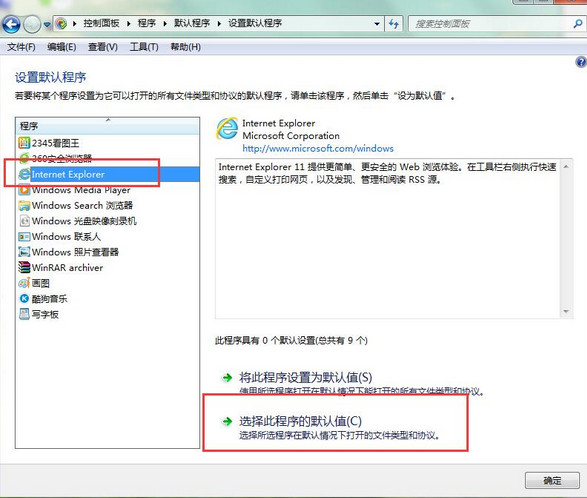This screenshot has width=587, height=498.
Task: Select 酷狗音乐 in the program list
Action: point(49,299)
